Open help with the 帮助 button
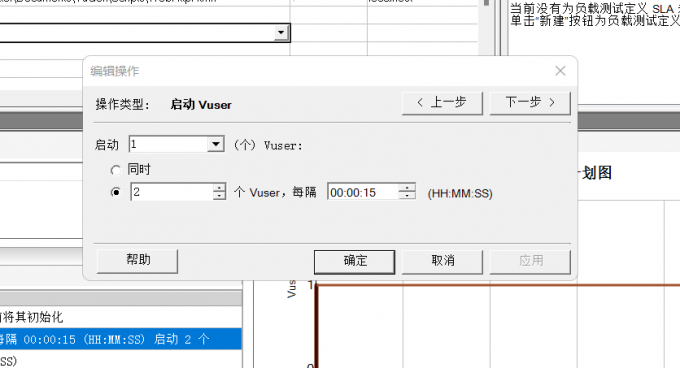The width and height of the screenshot is (680, 368). [x=137, y=261]
